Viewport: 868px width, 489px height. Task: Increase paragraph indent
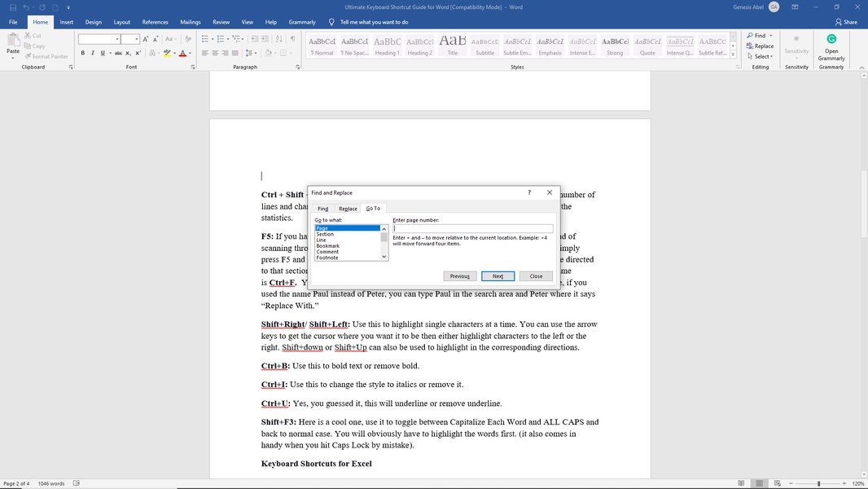click(265, 39)
